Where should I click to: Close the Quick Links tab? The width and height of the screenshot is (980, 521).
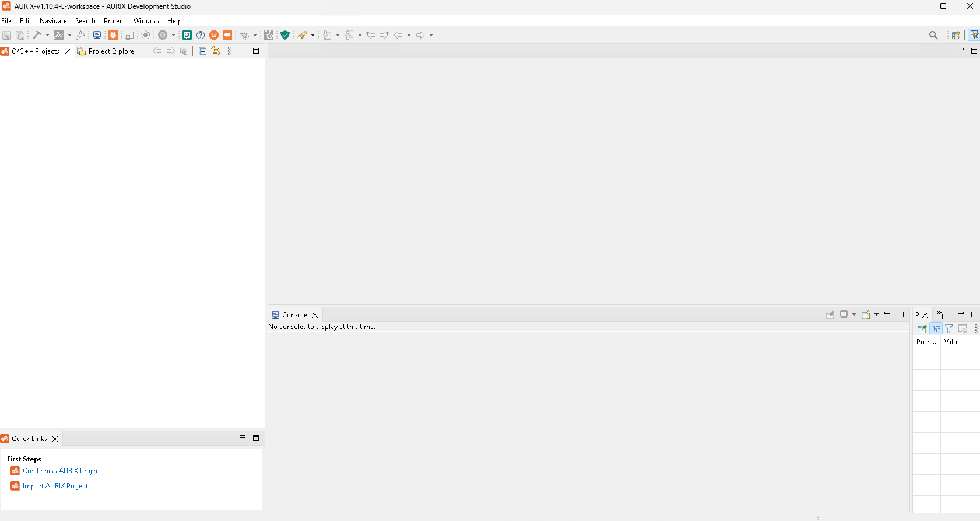point(55,439)
